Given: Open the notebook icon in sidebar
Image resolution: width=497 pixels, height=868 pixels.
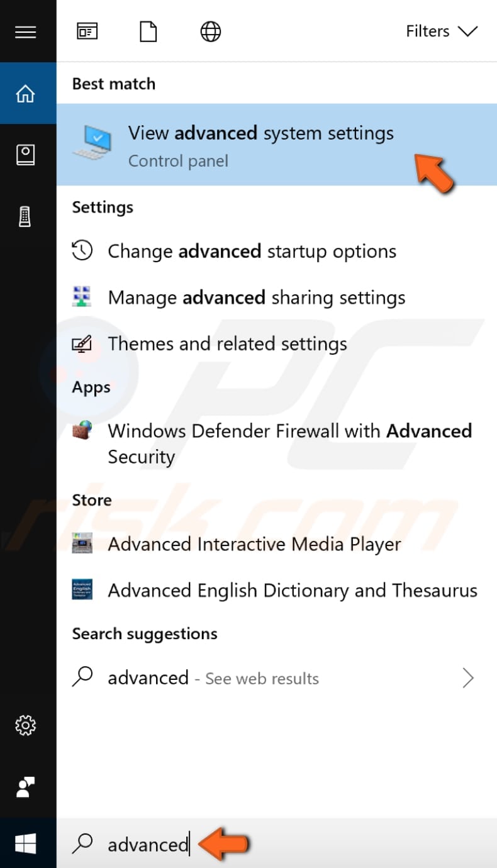Looking at the screenshot, I should [26, 155].
